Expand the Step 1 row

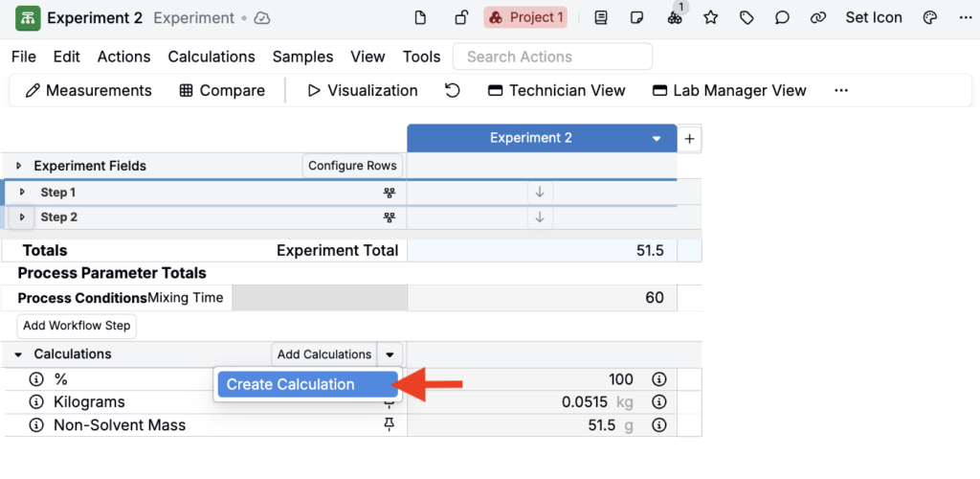[x=23, y=193]
